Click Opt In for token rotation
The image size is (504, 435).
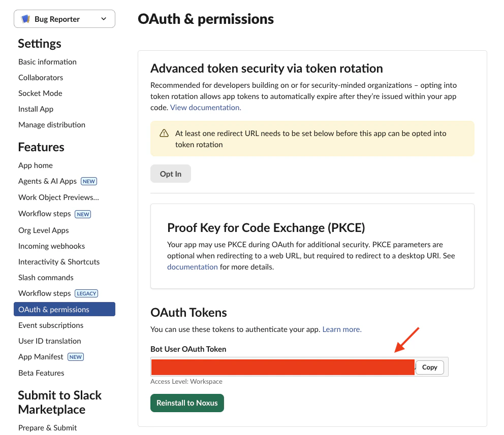[x=170, y=173]
